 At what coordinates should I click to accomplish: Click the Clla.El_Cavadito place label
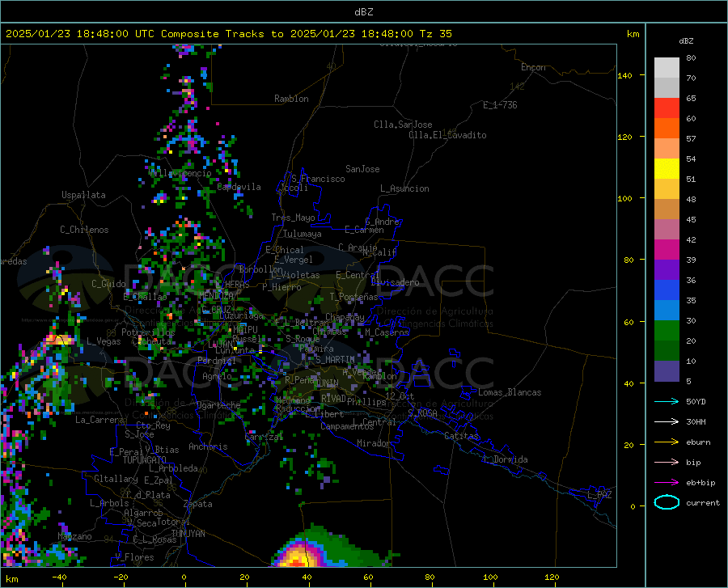click(447, 135)
